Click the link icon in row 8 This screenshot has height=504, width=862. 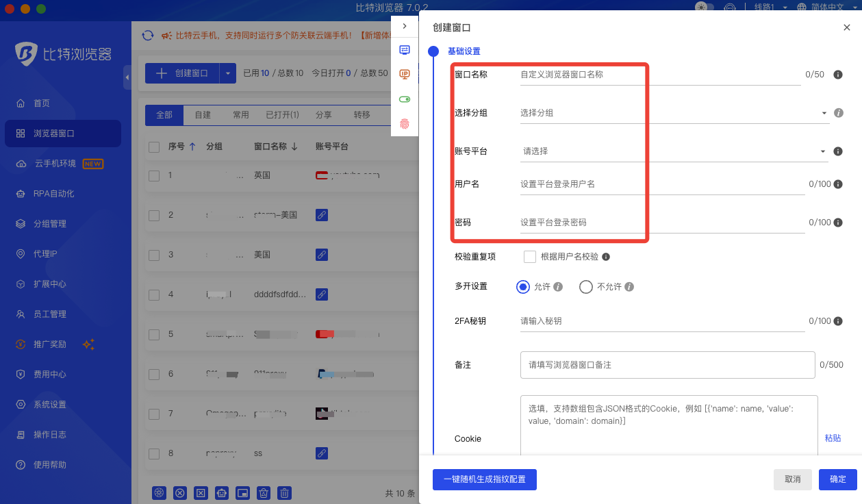coord(322,453)
